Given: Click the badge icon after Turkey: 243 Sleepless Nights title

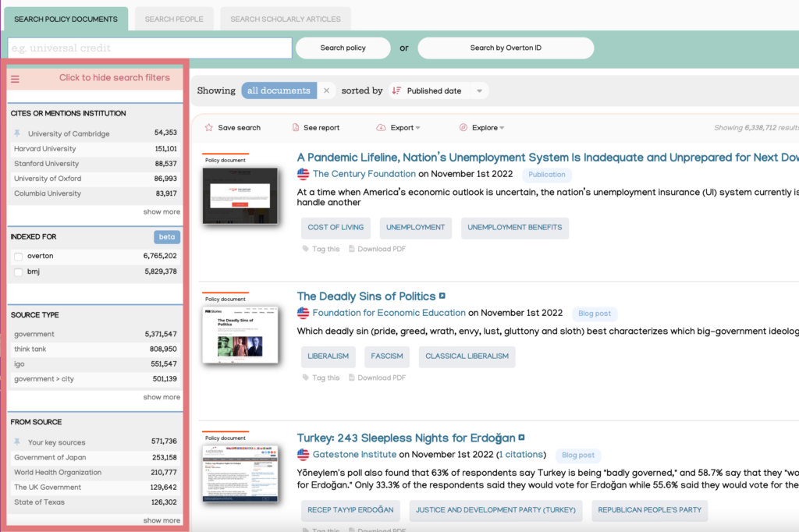Looking at the screenshot, I should coord(521,437).
